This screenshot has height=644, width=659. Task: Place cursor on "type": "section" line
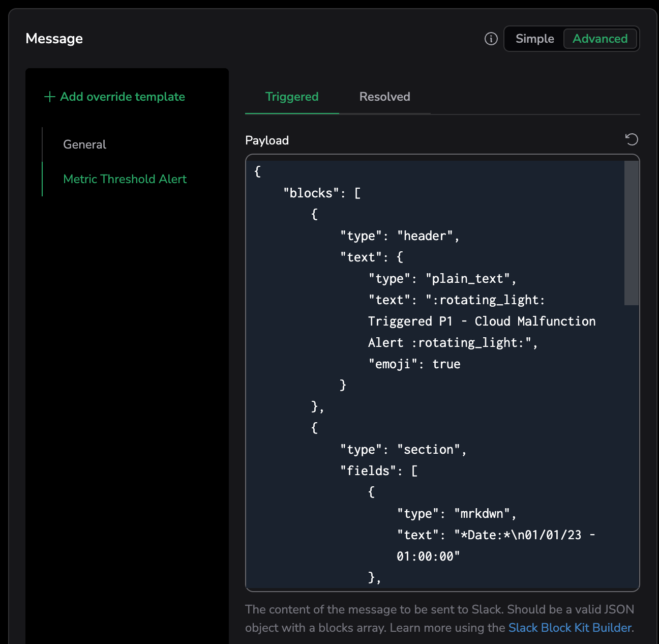[403, 450]
